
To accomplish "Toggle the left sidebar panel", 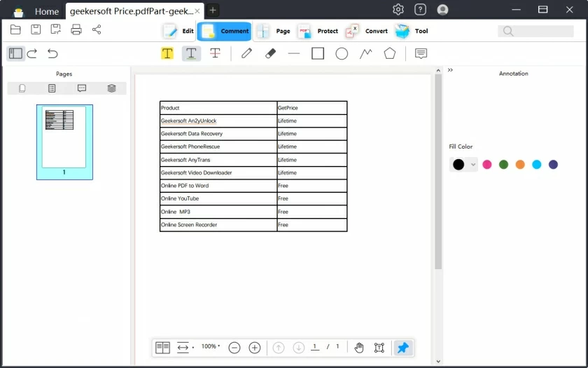I will (x=15, y=53).
